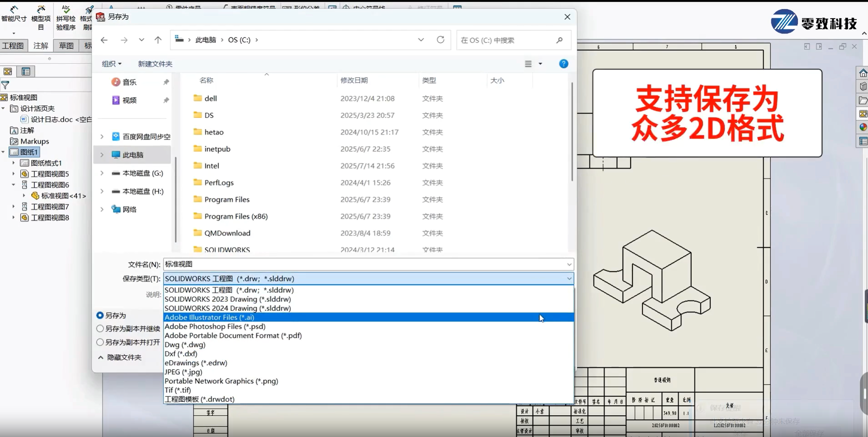Open the File Explorer task pane icon
This screenshot has width=868, height=437.
click(863, 100)
